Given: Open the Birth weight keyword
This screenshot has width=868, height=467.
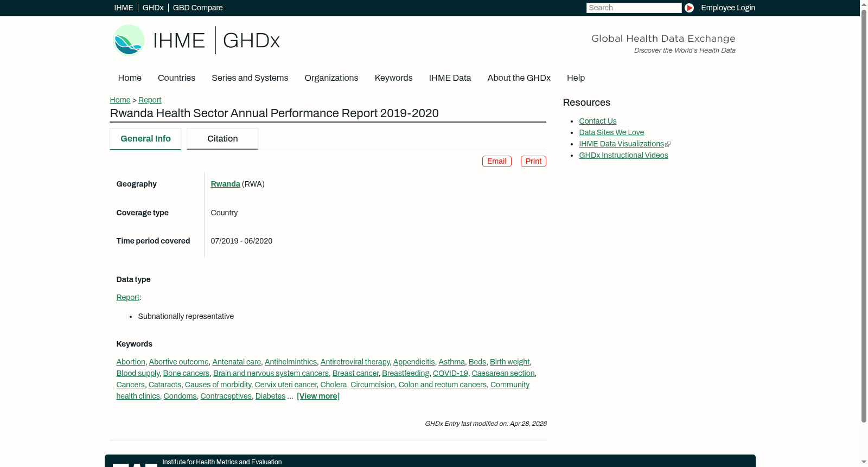Looking at the screenshot, I should pos(509,362).
